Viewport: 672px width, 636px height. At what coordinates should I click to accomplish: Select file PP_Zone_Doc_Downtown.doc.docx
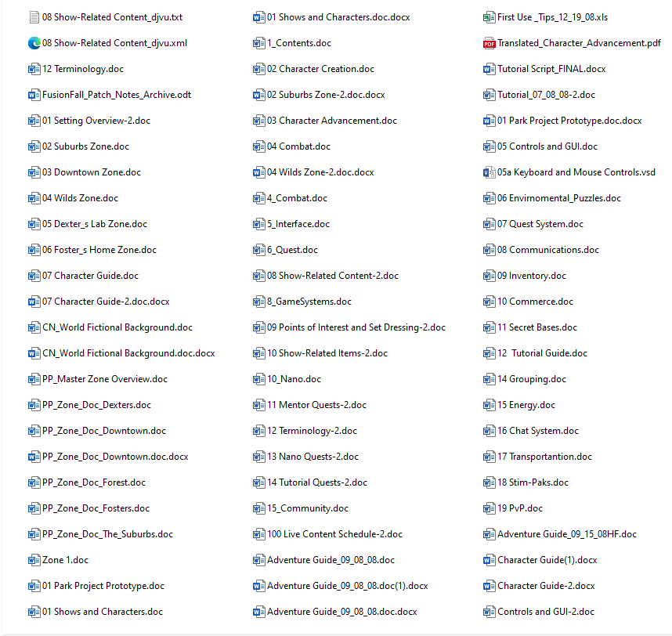tap(108, 457)
